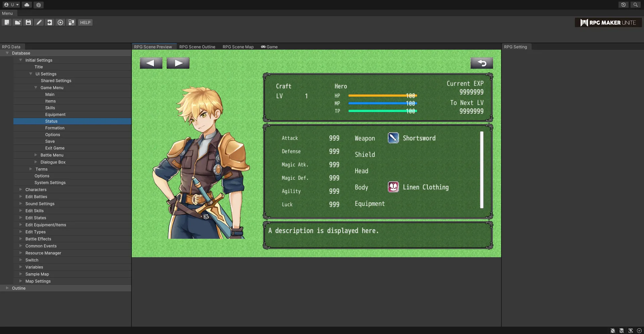This screenshot has height=334, width=644.
Task: Expand the Battle Menu tree node
Action: 36,155
